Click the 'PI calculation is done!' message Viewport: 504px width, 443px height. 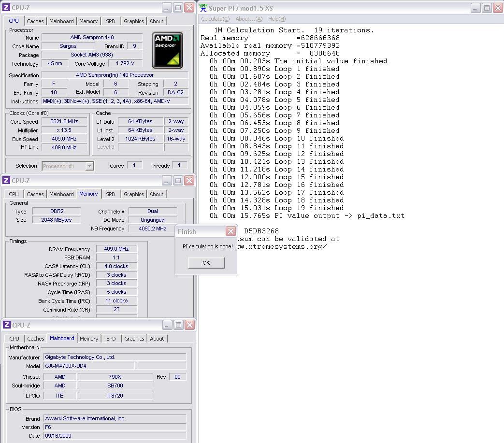click(x=208, y=246)
